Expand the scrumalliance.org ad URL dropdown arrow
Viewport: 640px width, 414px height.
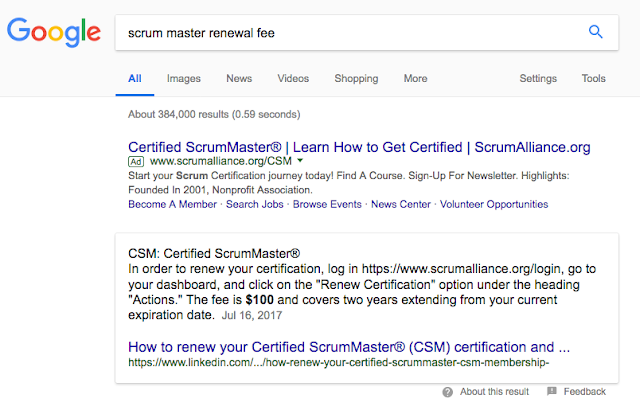(300, 161)
